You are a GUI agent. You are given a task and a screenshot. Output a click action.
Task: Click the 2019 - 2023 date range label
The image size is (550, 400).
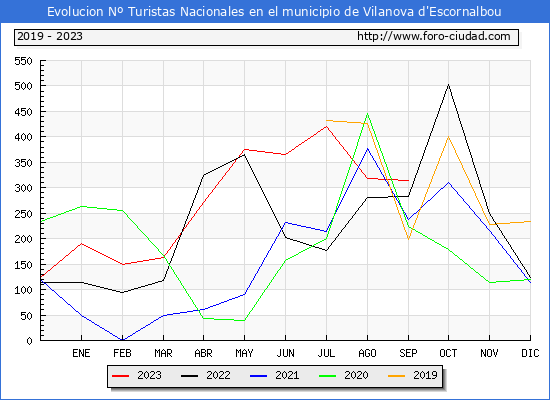coord(50,36)
